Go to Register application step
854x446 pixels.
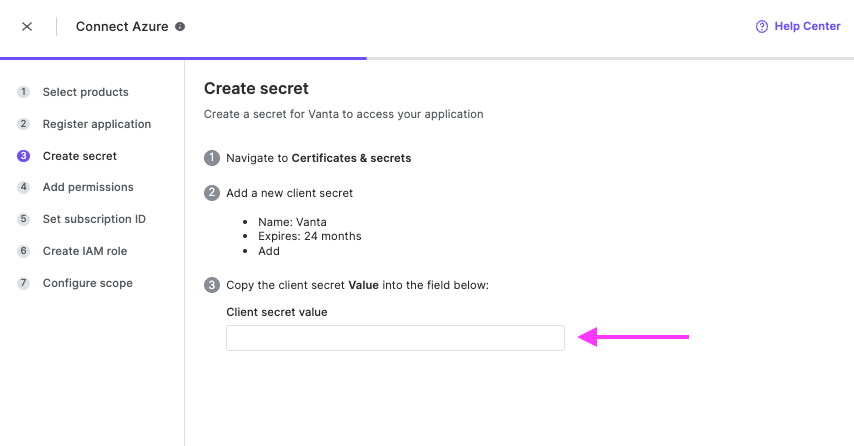[x=97, y=124]
